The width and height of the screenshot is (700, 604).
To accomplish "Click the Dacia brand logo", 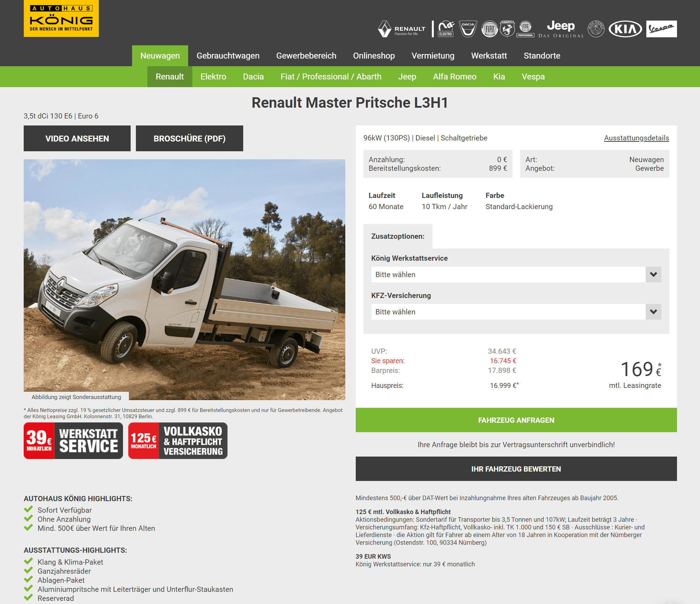I will [x=468, y=29].
